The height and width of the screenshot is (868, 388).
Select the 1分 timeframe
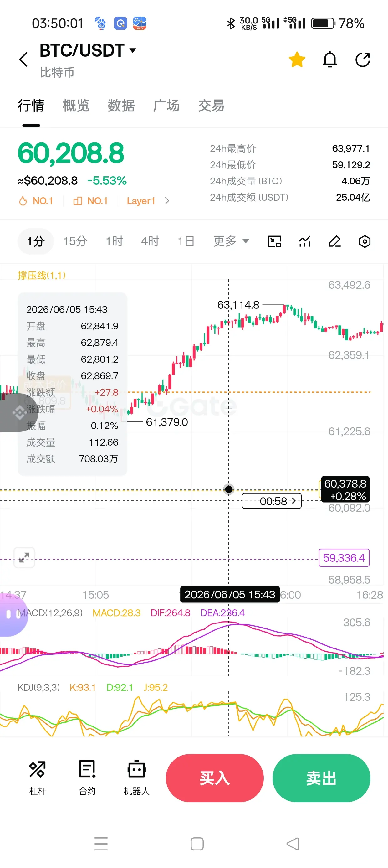[x=36, y=241]
